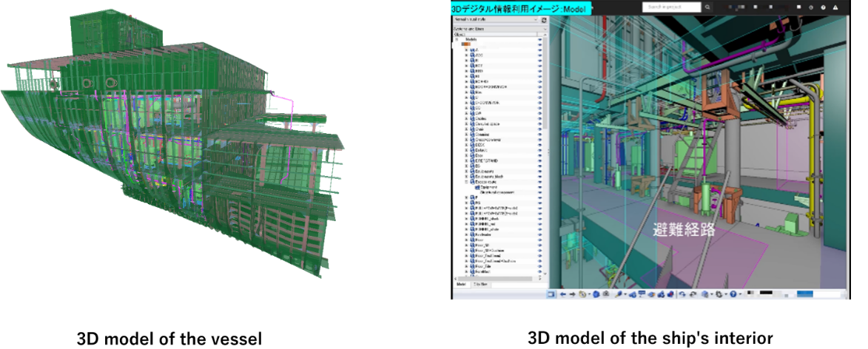Open the Normal visual style dropdown
Image resolution: width=868 pixels, height=349 pixels.
click(x=495, y=19)
